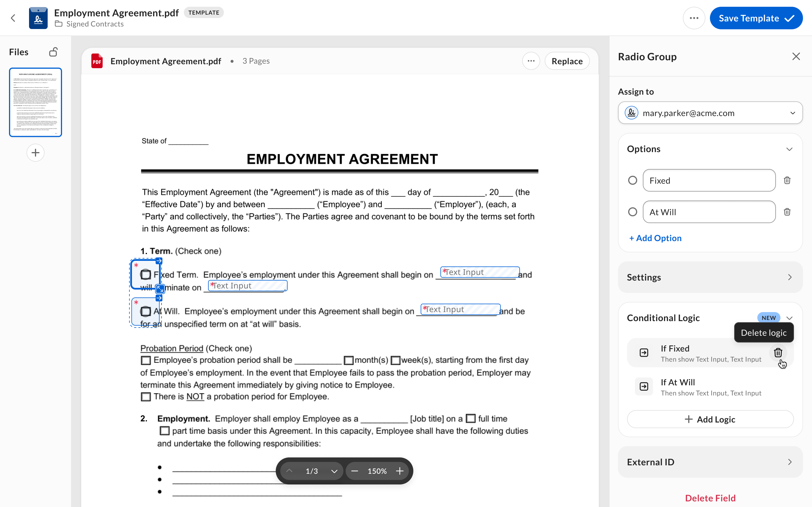Collapse the Options section

point(789,149)
